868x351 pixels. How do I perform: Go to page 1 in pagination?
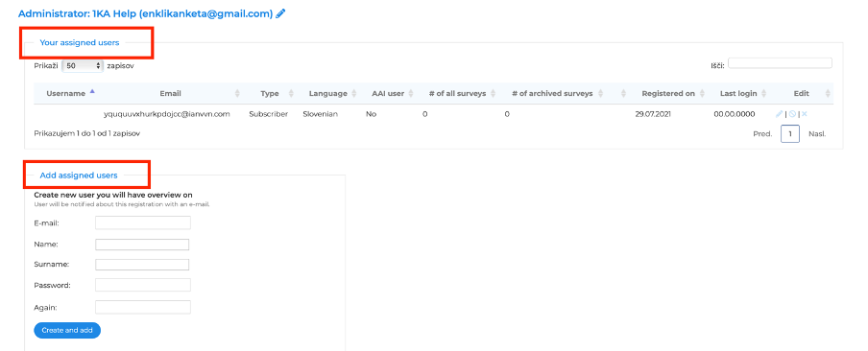(790, 133)
